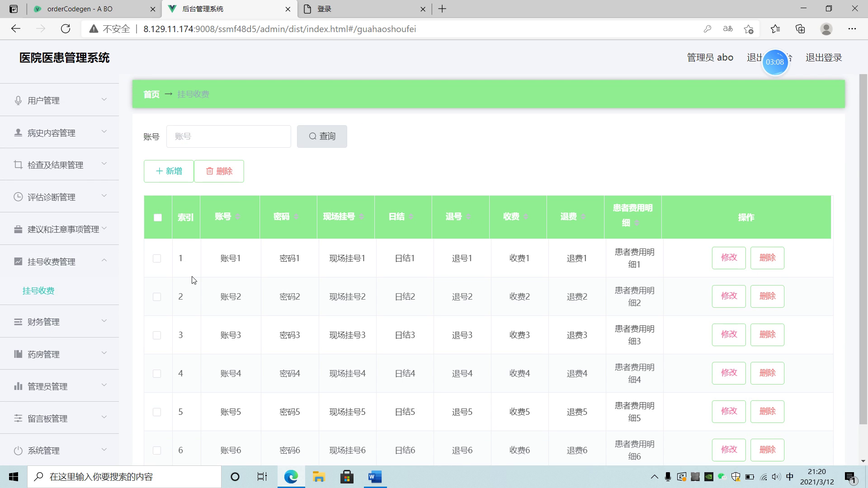Image resolution: width=868 pixels, height=488 pixels.
Task: Switch to the orderCodegen - A BO tab
Action: [95, 9]
